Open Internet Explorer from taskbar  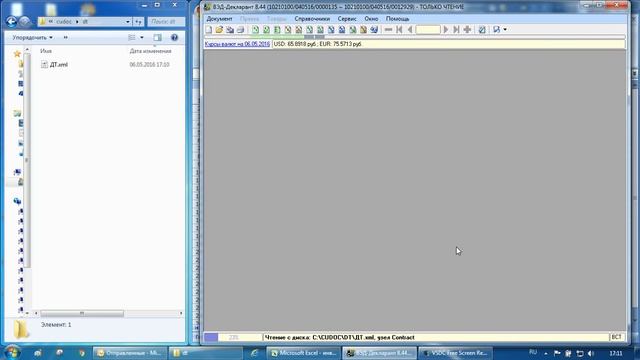(254, 353)
